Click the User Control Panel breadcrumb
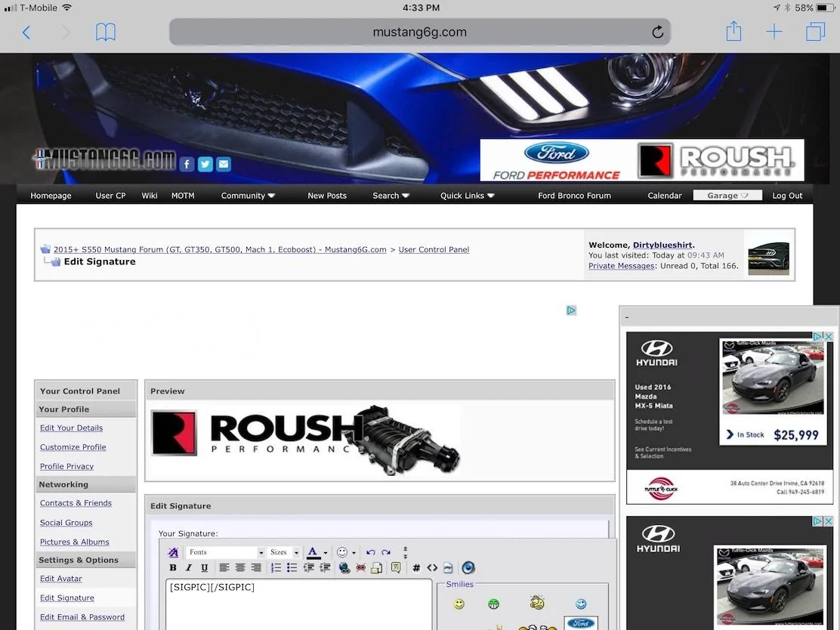Image resolution: width=840 pixels, height=630 pixels. pyautogui.click(x=434, y=249)
